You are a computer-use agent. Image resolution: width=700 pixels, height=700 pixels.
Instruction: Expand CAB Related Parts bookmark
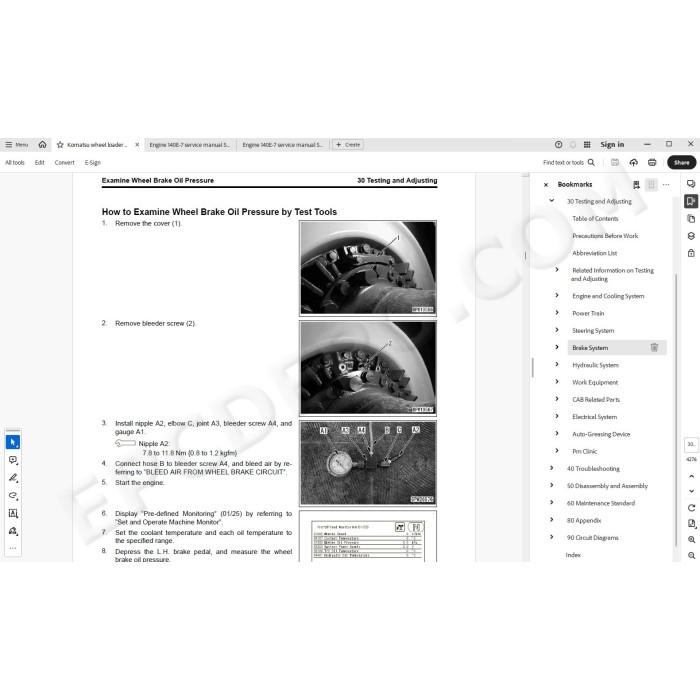tap(557, 399)
